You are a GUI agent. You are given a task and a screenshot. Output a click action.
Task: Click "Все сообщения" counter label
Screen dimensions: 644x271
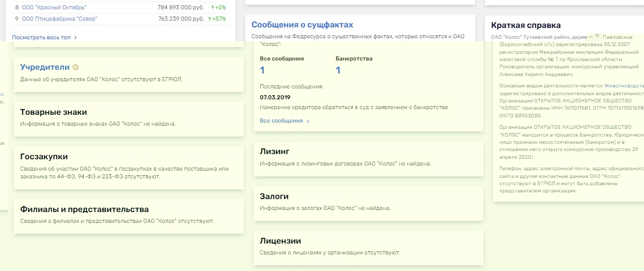pyautogui.click(x=282, y=59)
